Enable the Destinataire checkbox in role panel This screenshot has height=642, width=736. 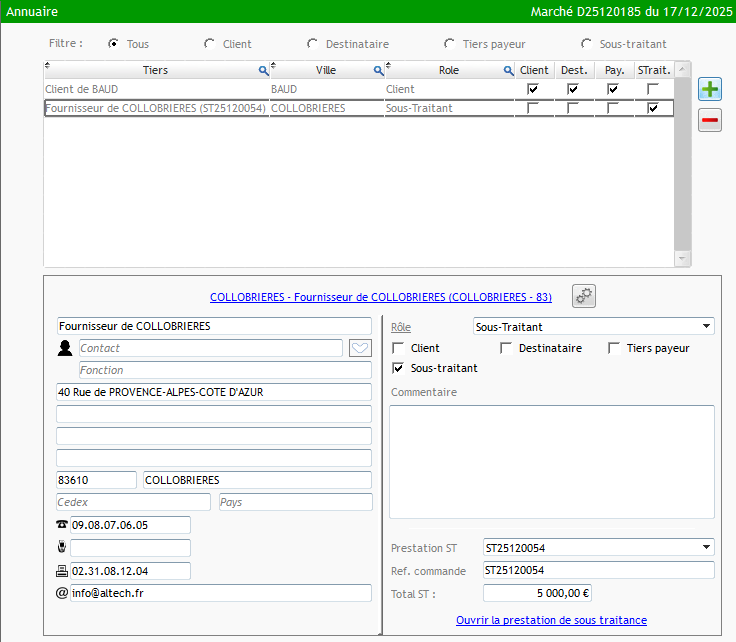(506, 348)
